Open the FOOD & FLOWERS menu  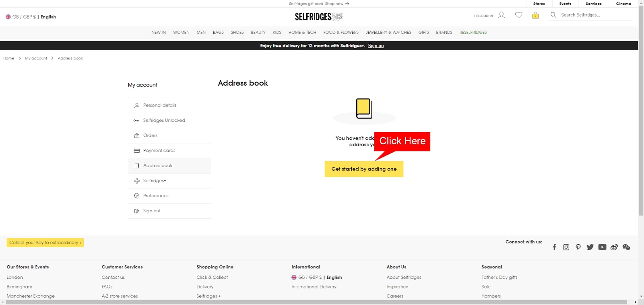[x=341, y=33]
